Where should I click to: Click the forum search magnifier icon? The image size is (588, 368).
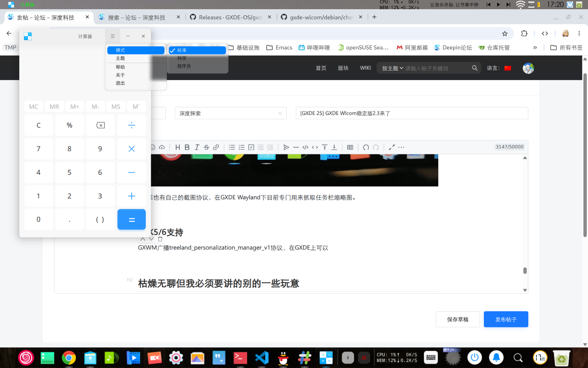(x=475, y=68)
